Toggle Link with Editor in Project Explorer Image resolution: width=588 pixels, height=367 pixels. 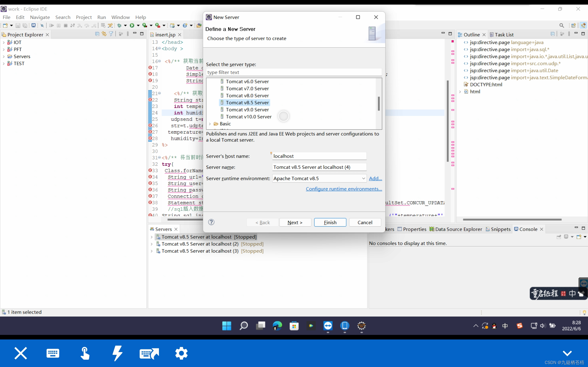pos(104,34)
